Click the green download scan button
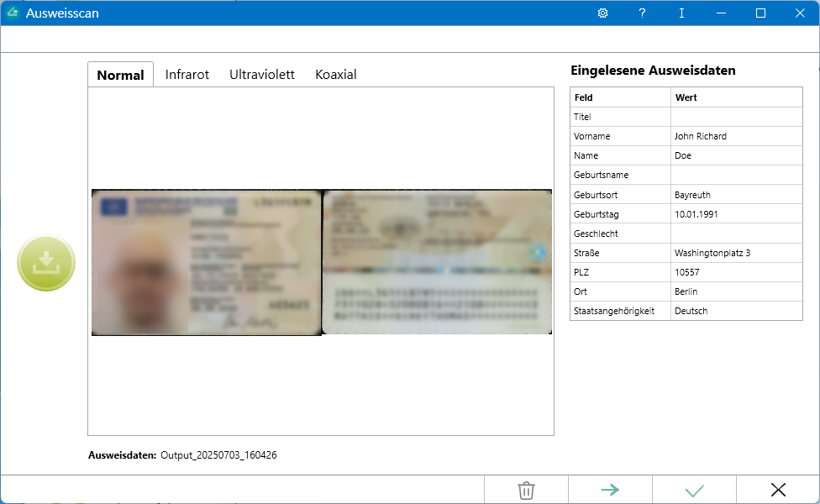 (46, 264)
